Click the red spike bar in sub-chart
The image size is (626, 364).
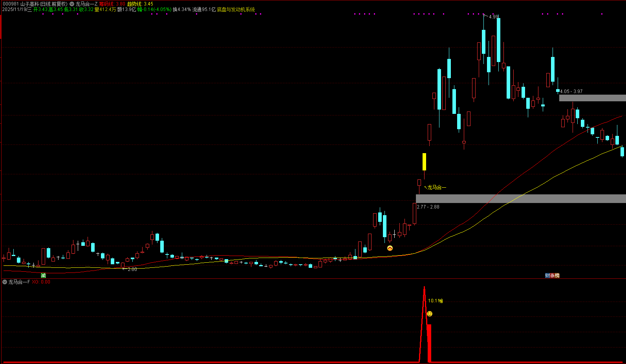(x=429, y=343)
